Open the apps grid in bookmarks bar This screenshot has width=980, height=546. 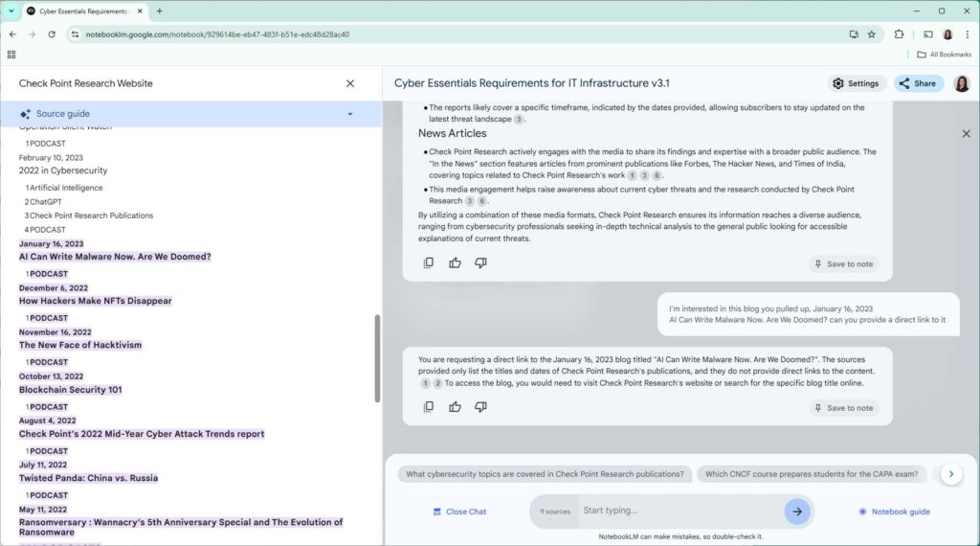pos(11,55)
